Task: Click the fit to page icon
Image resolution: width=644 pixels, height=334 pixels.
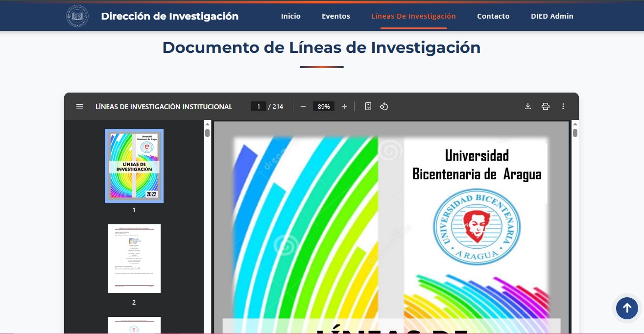Action: (x=368, y=106)
